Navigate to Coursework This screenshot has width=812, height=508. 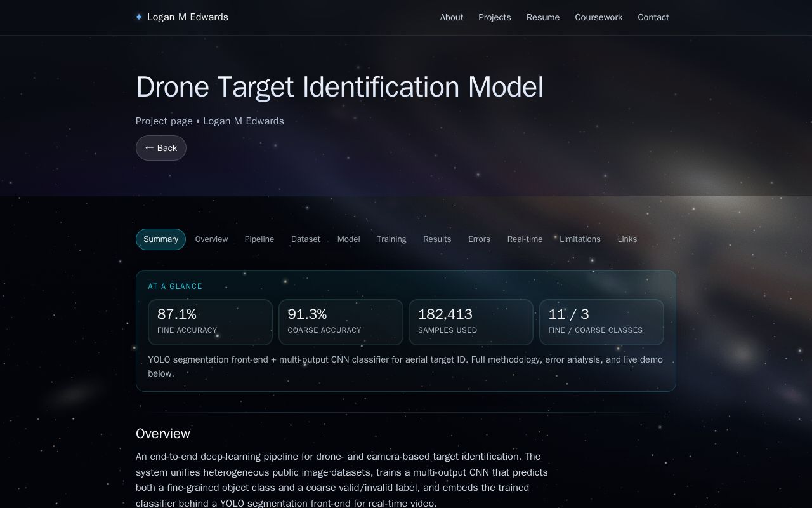(x=599, y=17)
